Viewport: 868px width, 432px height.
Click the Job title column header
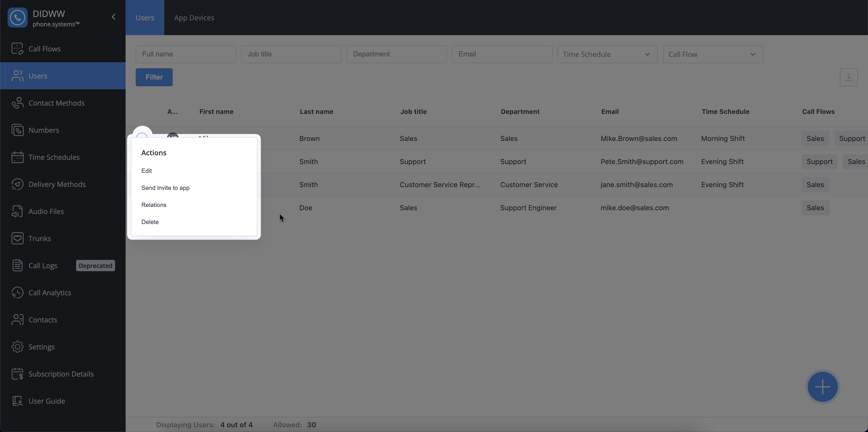coord(413,112)
